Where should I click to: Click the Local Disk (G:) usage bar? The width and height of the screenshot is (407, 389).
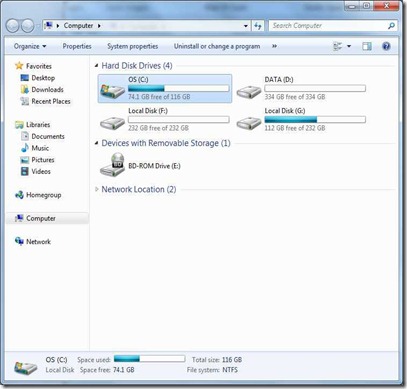coord(315,119)
